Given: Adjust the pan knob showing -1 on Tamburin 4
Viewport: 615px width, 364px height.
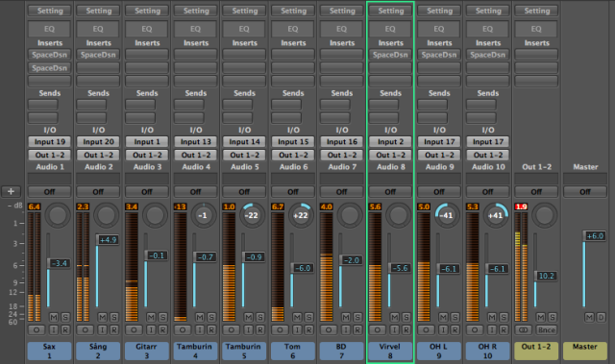Looking at the screenshot, I should (203, 215).
